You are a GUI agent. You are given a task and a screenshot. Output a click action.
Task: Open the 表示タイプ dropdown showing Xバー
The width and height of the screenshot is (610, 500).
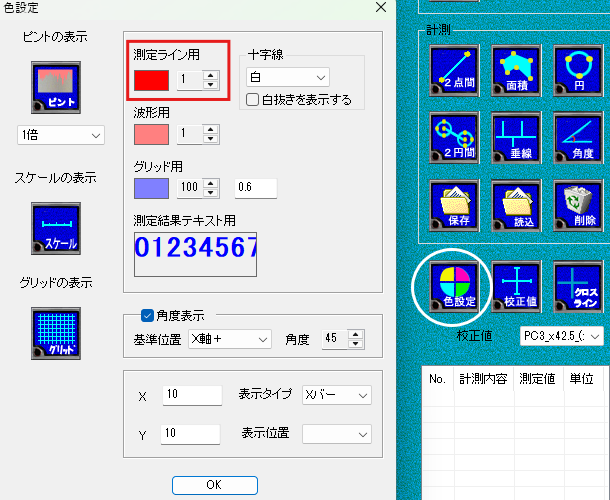[x=337, y=395]
